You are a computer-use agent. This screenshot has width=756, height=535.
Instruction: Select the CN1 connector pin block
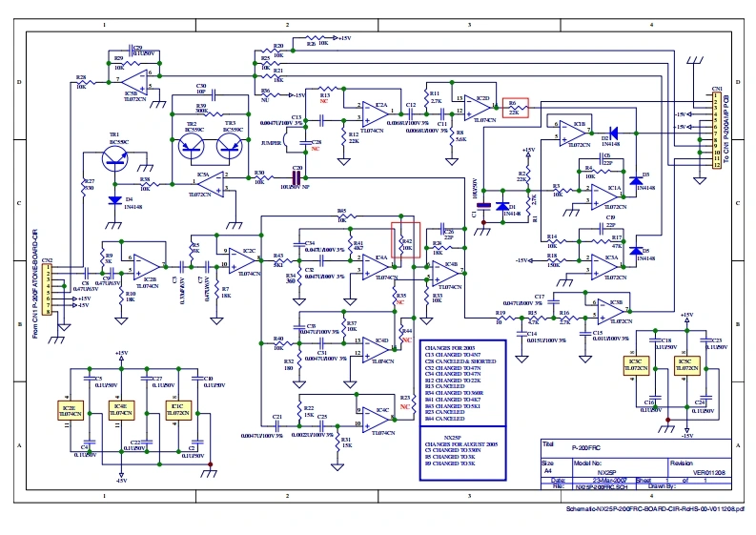(715, 130)
